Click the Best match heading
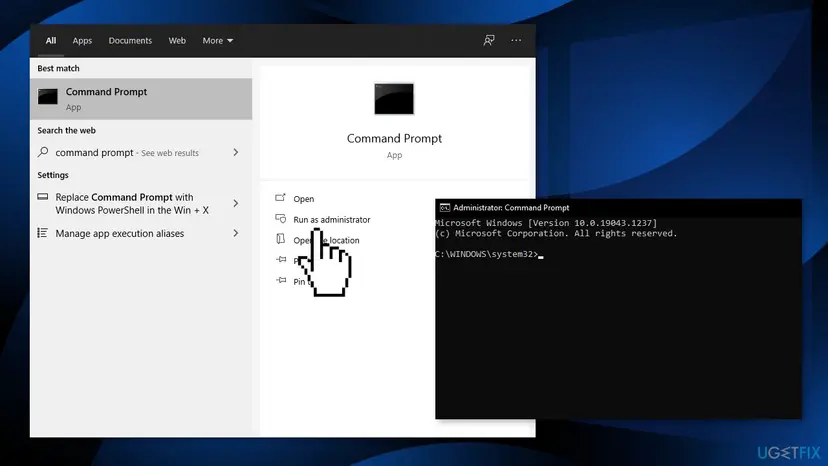The width and height of the screenshot is (828, 466). tap(58, 68)
